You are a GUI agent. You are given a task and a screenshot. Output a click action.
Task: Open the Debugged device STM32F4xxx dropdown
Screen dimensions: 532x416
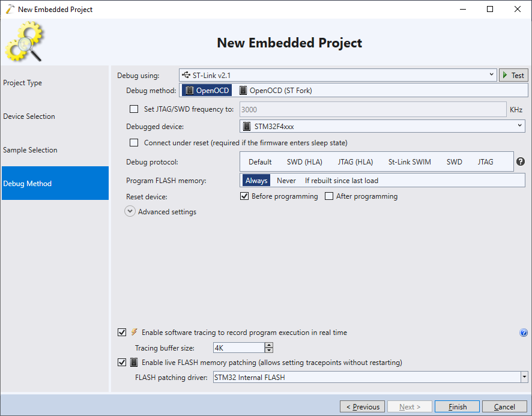tap(382, 126)
